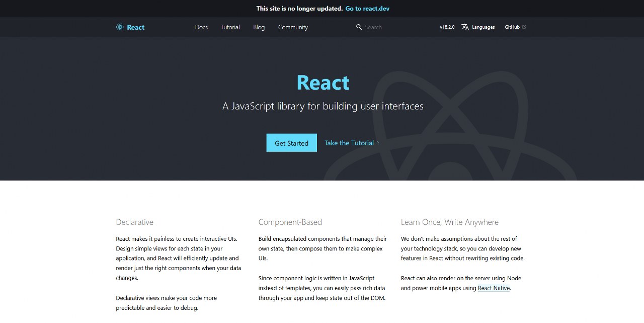Go to the Blog page
The width and height of the screenshot is (644, 323).
[259, 27]
